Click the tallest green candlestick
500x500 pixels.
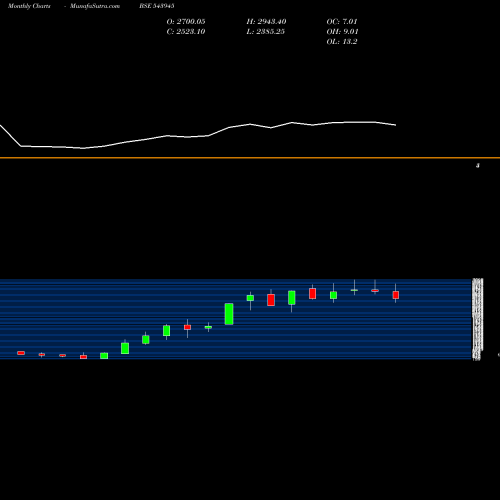point(229,314)
